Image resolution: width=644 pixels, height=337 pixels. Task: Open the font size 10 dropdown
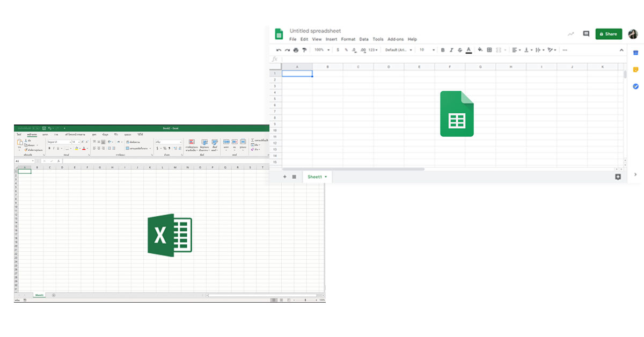[x=427, y=50]
